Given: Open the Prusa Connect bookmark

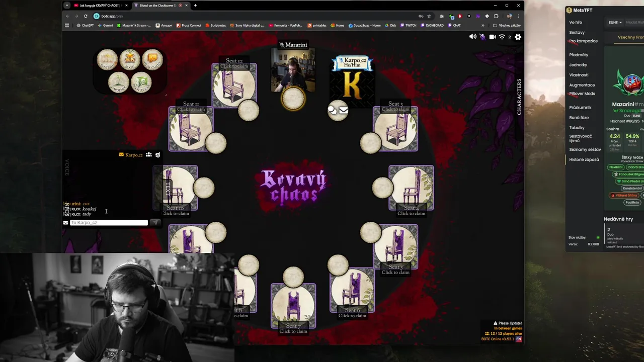Looking at the screenshot, I should click(x=189, y=25).
